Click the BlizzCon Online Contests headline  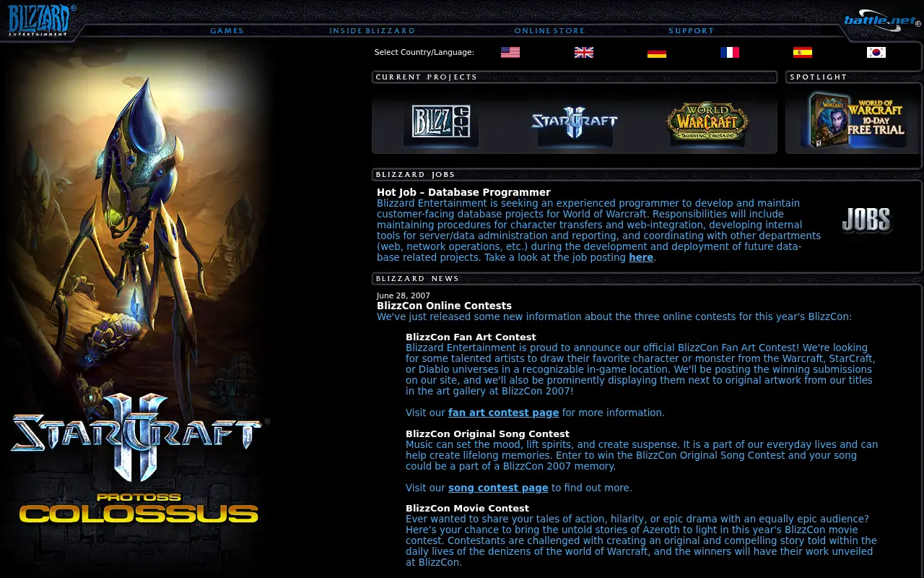[444, 306]
